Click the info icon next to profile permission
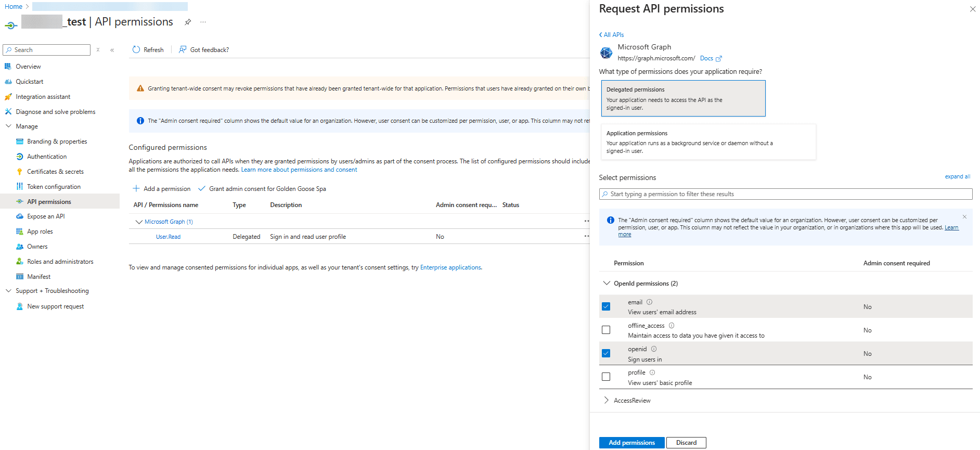 coord(652,372)
